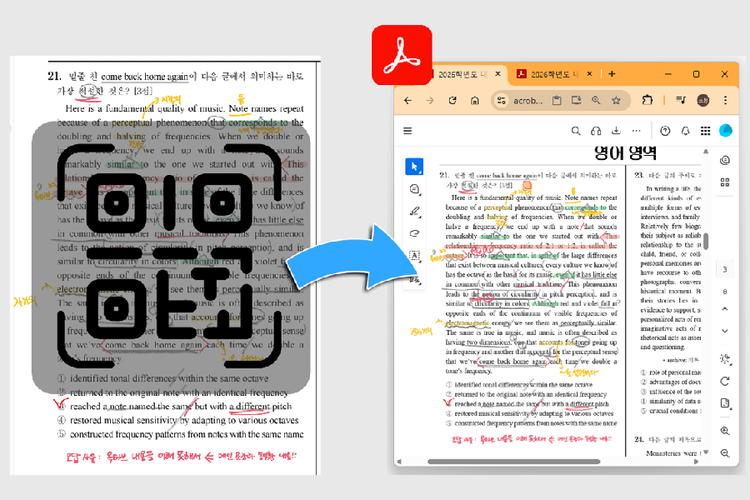
Task: Select the text box 'A' tool
Action: coord(415,256)
